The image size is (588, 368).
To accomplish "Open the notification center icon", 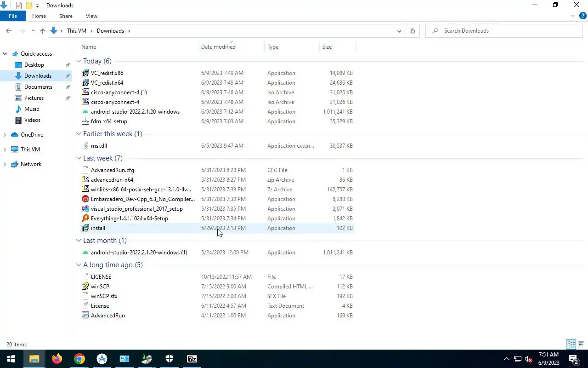I will 573,359.
